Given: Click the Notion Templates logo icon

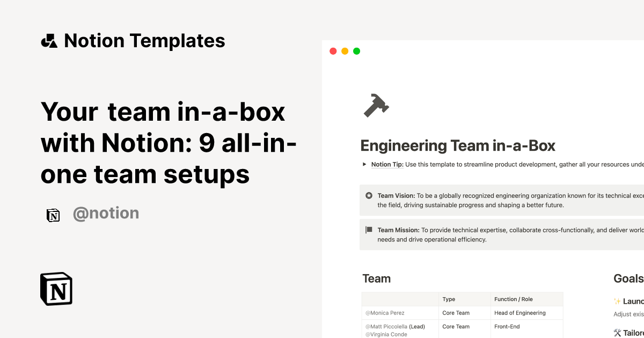Looking at the screenshot, I should 49,40.
